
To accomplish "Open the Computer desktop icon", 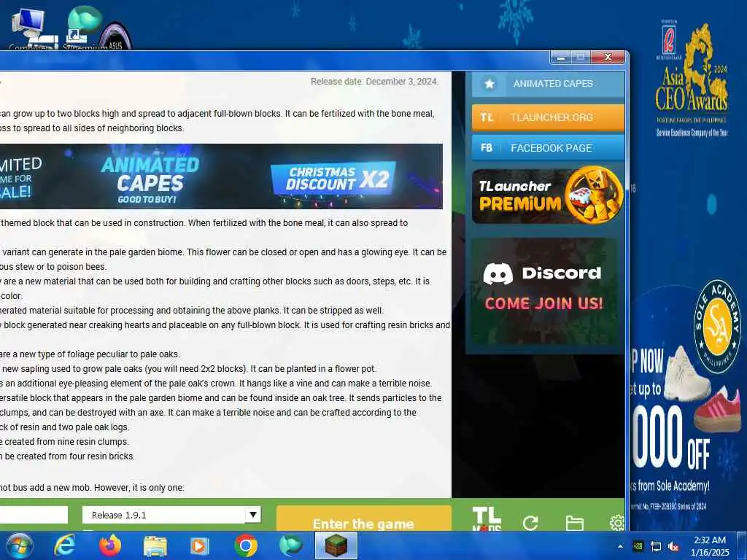I will tap(28, 28).
